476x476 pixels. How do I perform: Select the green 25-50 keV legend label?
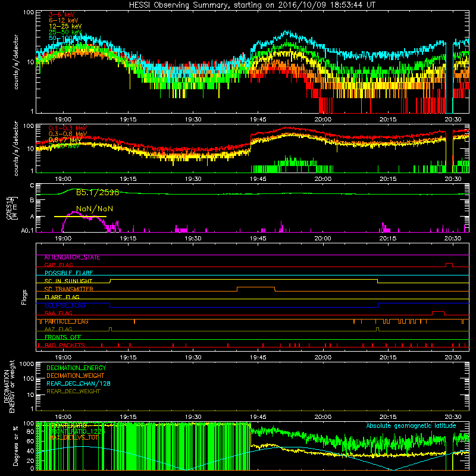(x=65, y=32)
